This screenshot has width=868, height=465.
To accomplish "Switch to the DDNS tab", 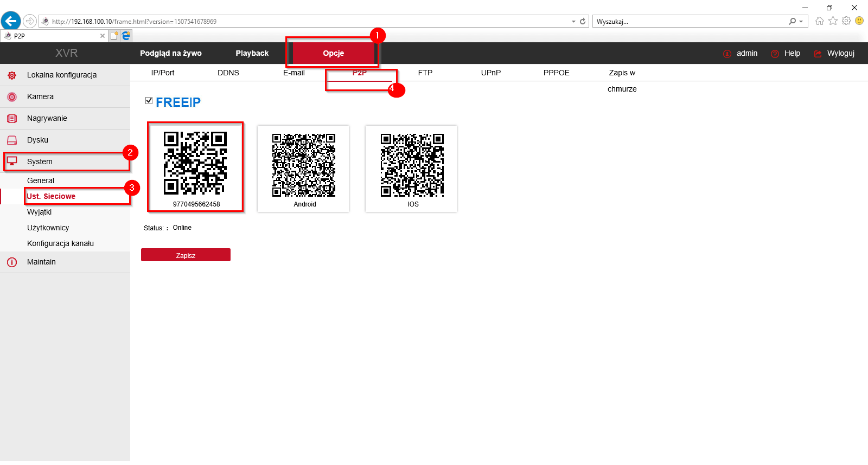I will 228,73.
